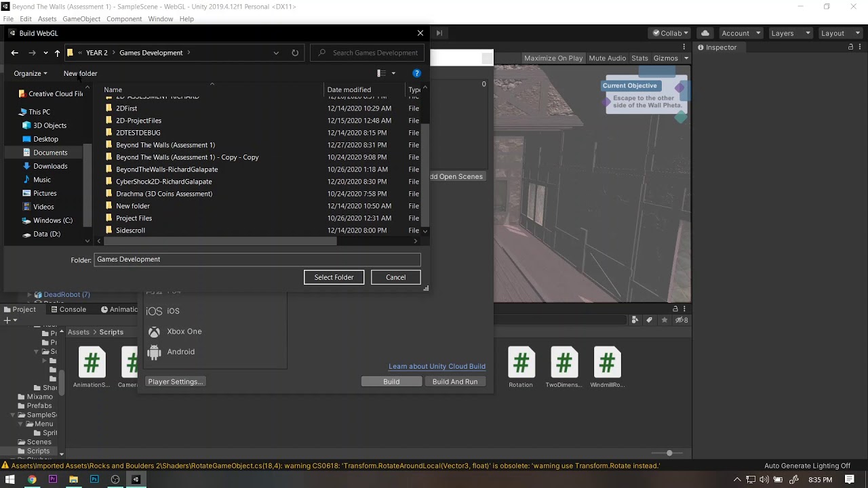Refresh the Games Development folder listing
The image size is (868, 488).
pos(295,53)
